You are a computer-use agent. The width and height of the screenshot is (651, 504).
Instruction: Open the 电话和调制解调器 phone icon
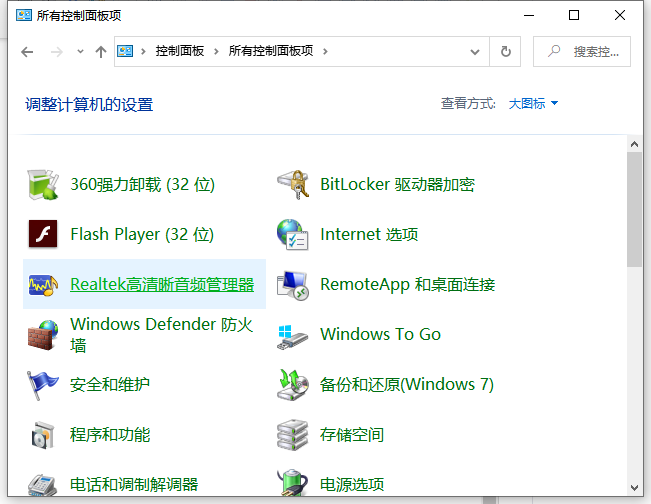43,485
